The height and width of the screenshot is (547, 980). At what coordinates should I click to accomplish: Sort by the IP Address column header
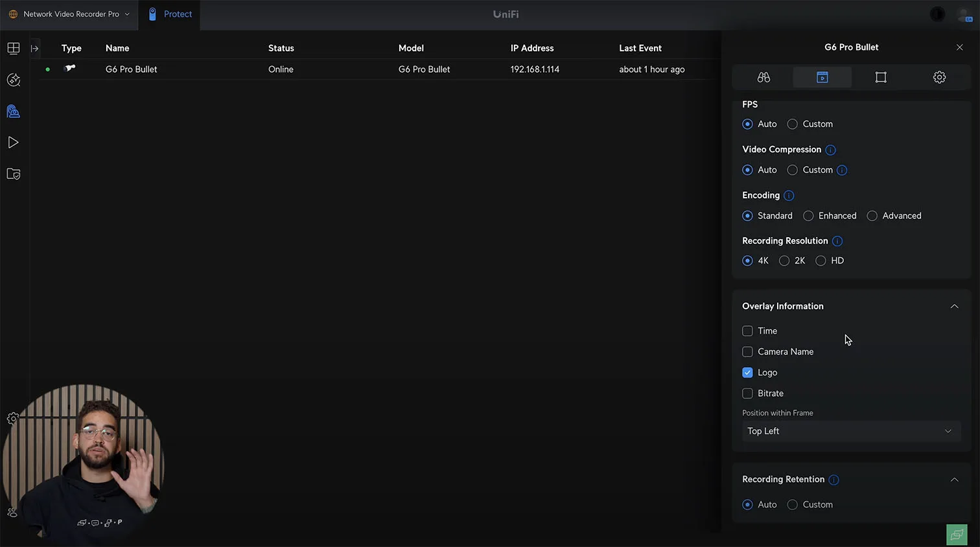coord(532,48)
